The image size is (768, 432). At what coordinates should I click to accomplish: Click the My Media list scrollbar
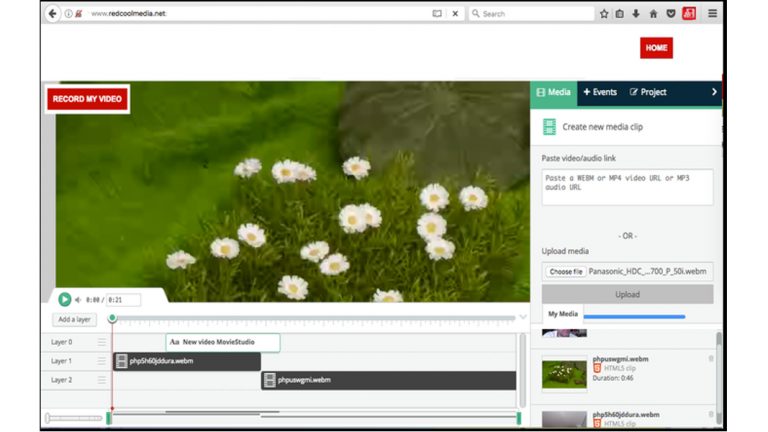pyautogui.click(x=719, y=377)
